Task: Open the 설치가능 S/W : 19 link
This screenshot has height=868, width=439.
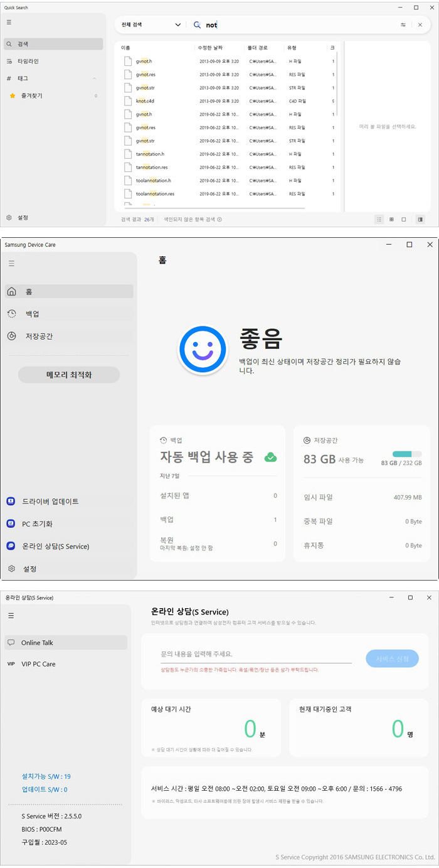Action: coord(46,776)
